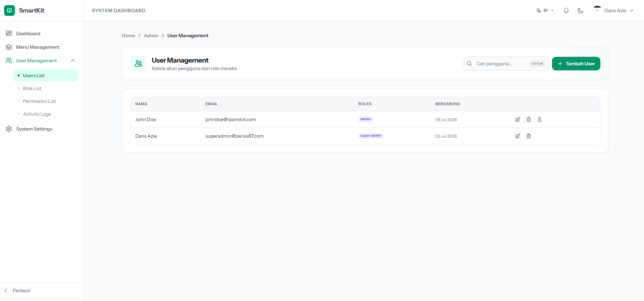Click the Menu Management layers icon
Image resolution: width=644 pixels, height=301 pixels.
point(9,47)
